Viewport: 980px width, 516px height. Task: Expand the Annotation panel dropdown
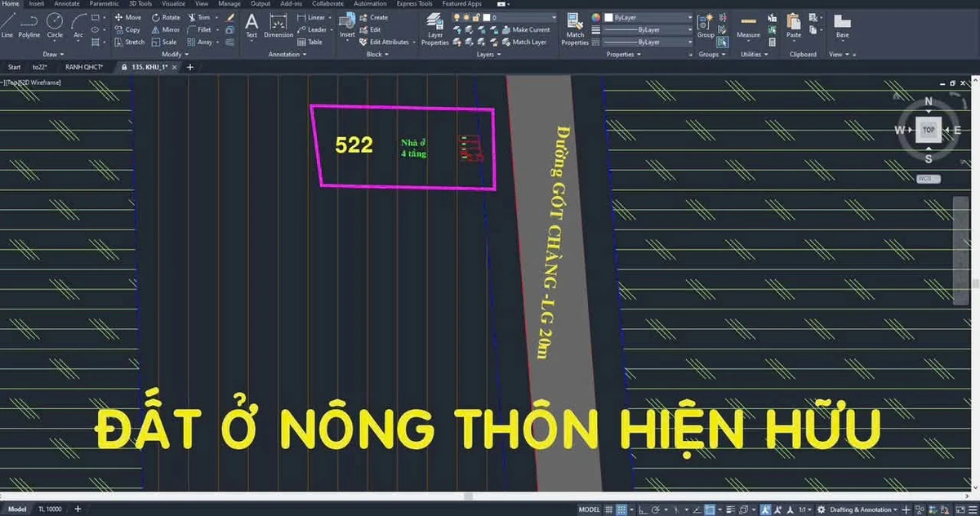click(x=287, y=54)
